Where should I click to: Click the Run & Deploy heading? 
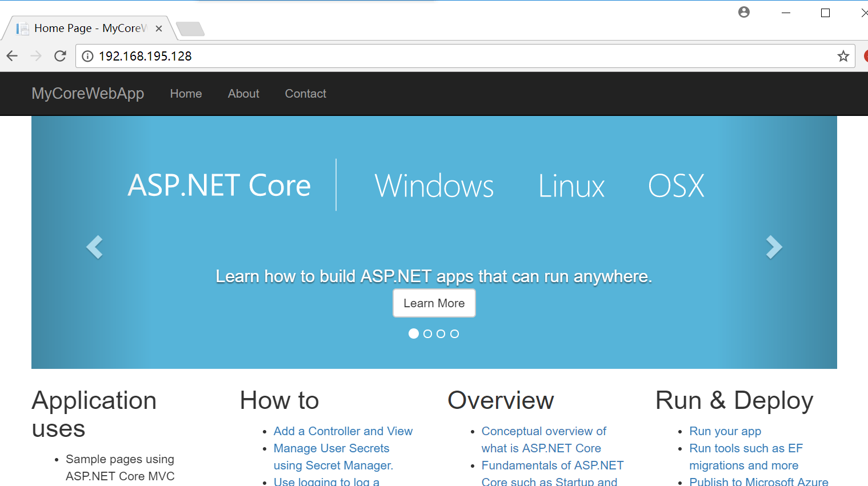[x=734, y=400]
